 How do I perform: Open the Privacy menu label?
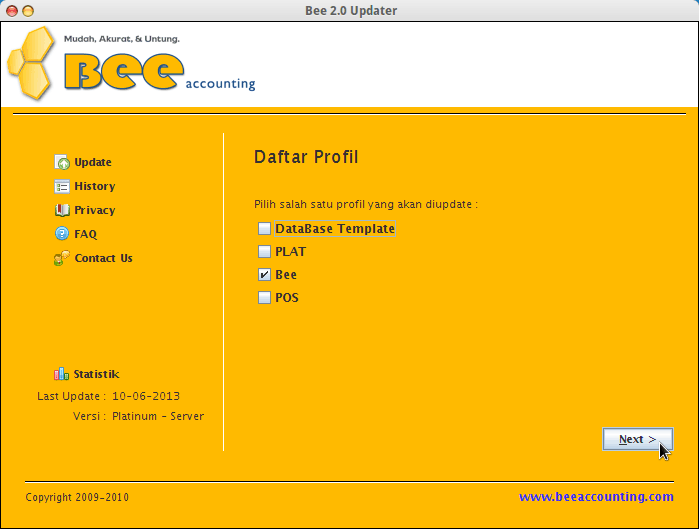pos(95,210)
